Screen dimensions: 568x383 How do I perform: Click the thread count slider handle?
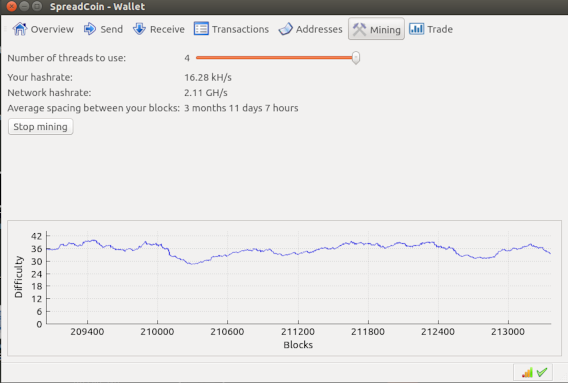click(356, 58)
